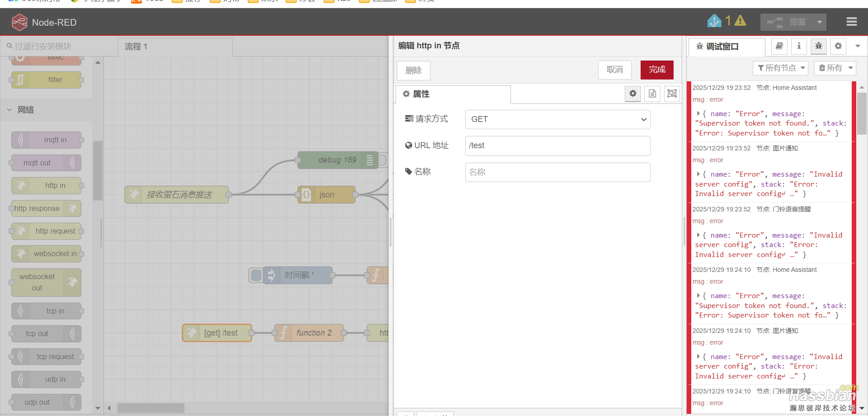868x416 pixels.
Task: Open the GET request method dropdown
Action: 557,119
